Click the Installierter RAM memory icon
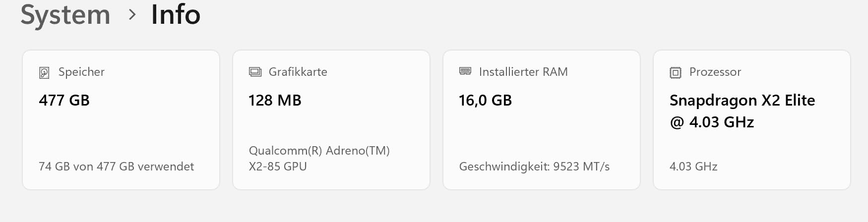This screenshot has width=868, height=222. click(465, 71)
